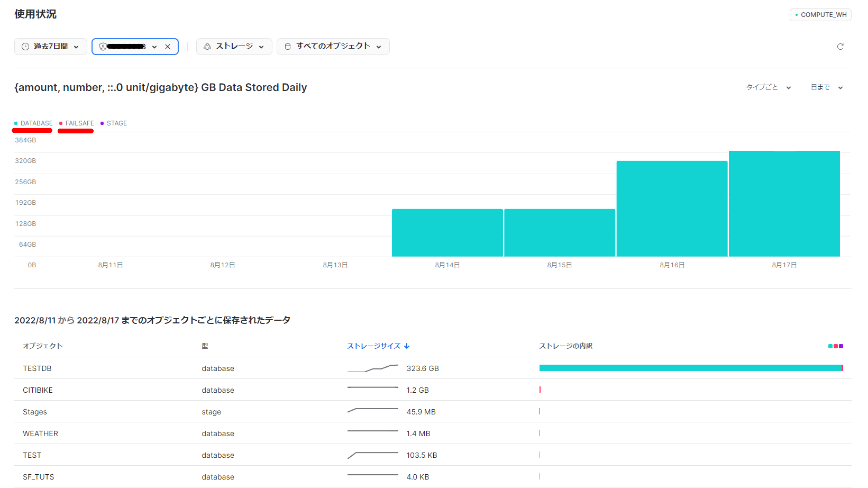The width and height of the screenshot is (868, 488).
Task: Click the 8月12日 axis label
Action: tap(223, 265)
